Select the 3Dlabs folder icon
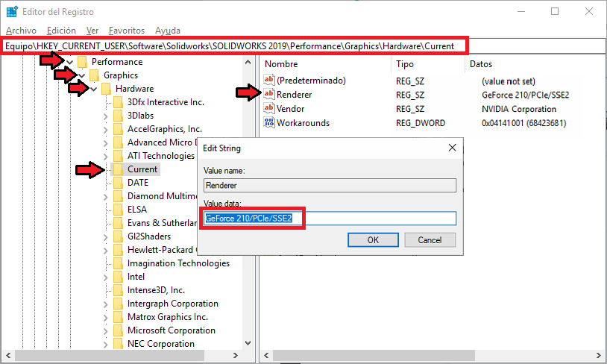Image resolution: width=607 pixels, height=364 pixels. click(119, 116)
